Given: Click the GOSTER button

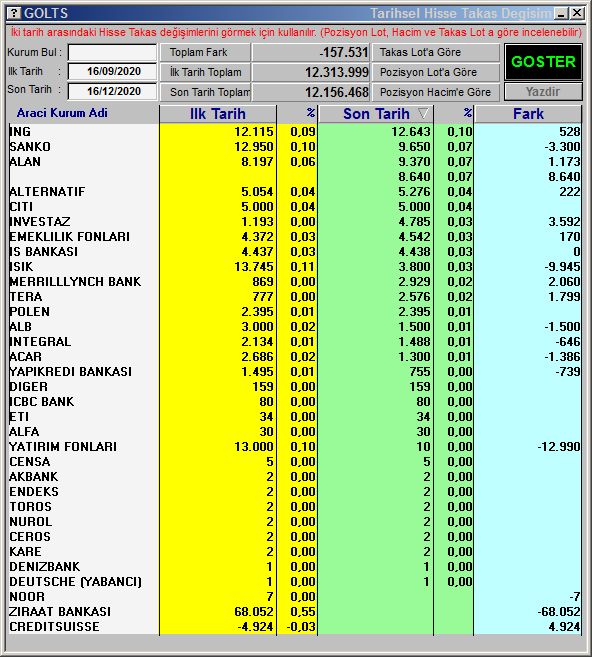Looking at the screenshot, I should point(543,62).
